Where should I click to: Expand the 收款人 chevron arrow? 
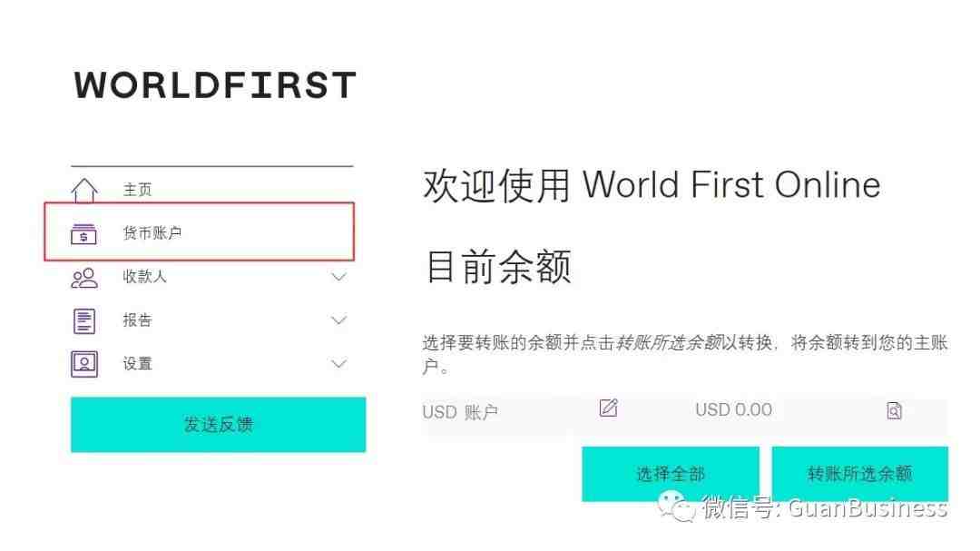[338, 277]
